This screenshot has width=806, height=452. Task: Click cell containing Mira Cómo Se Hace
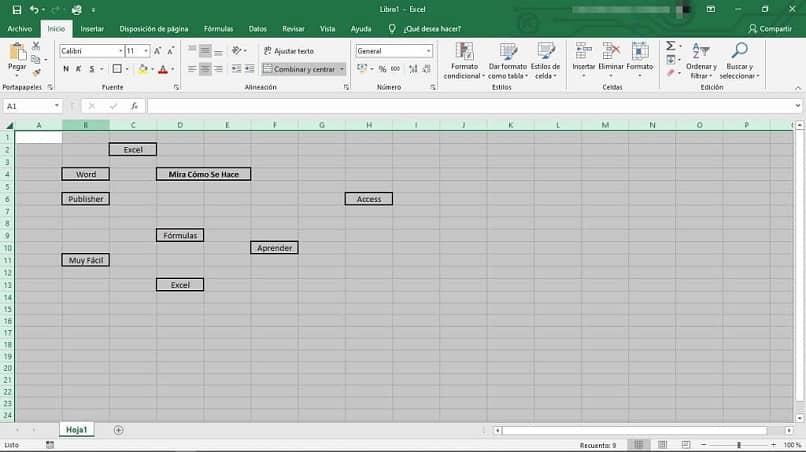pyautogui.click(x=204, y=174)
